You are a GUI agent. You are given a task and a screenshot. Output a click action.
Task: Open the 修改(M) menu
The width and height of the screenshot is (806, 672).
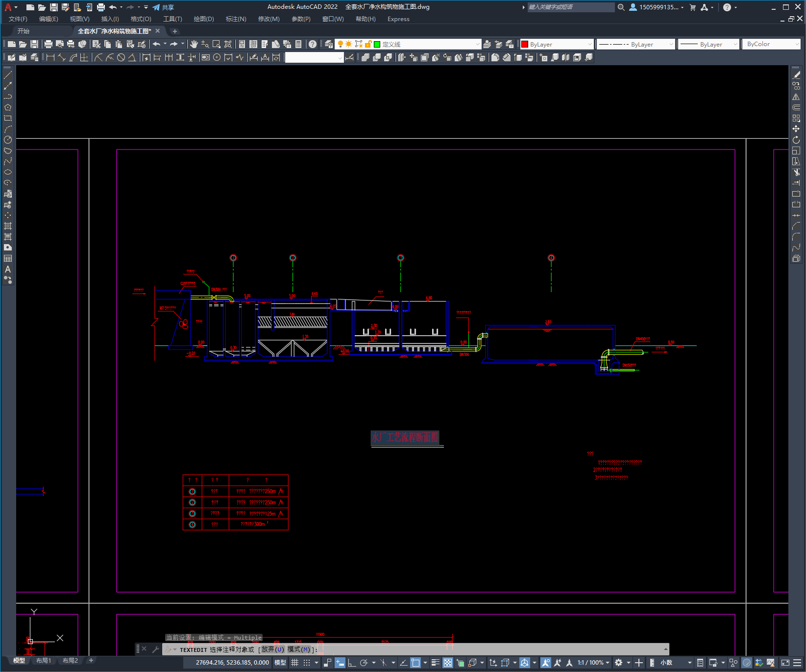tap(269, 19)
